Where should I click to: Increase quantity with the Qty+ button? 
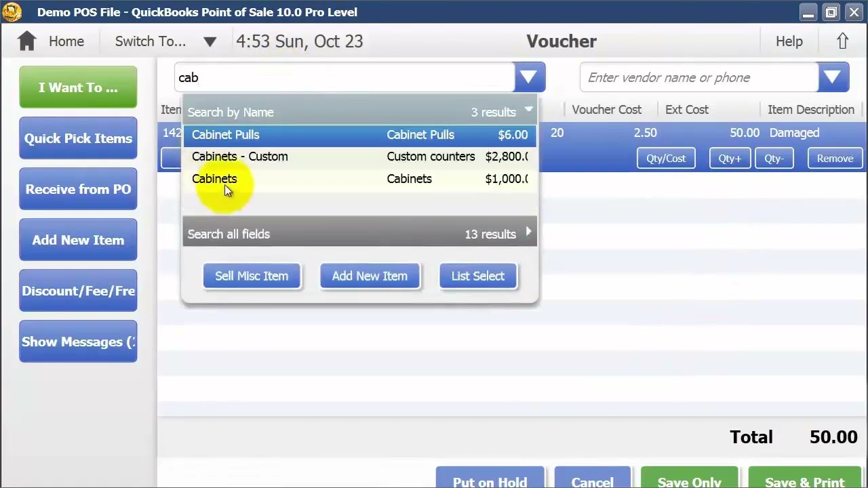pos(730,159)
